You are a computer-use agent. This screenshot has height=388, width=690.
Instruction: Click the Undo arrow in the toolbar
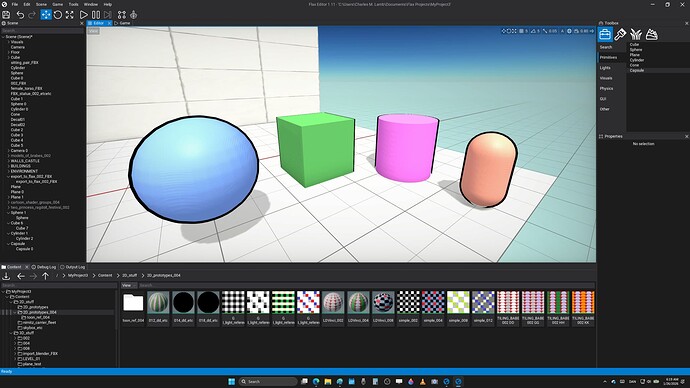point(20,15)
